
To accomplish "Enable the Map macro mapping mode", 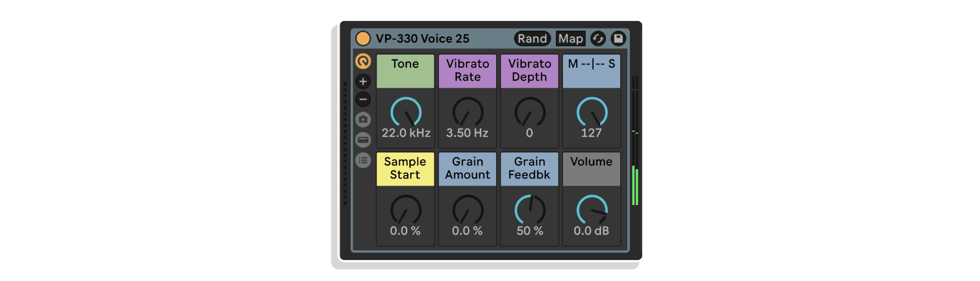I will coord(570,38).
